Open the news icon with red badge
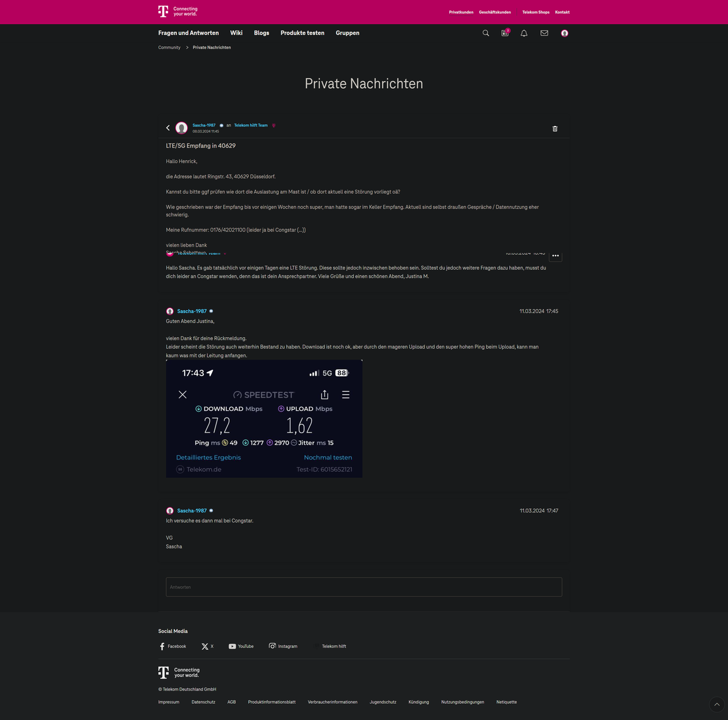 pos(505,33)
